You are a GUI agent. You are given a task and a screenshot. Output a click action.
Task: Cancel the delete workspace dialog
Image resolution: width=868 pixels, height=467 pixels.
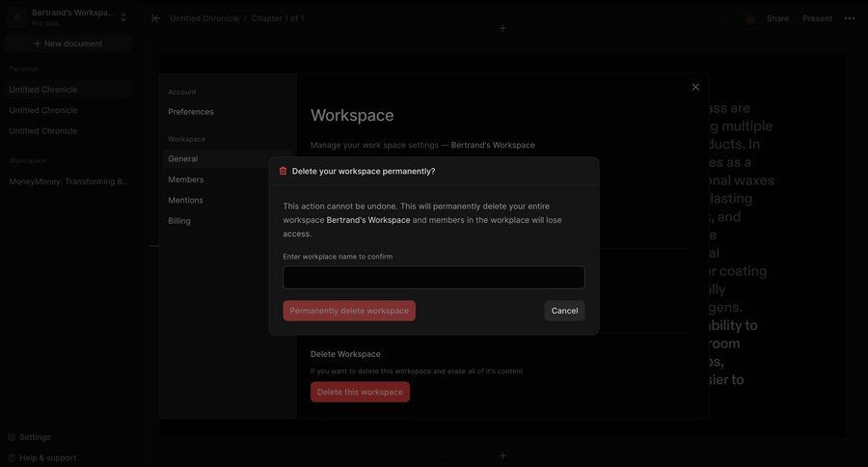pos(564,311)
